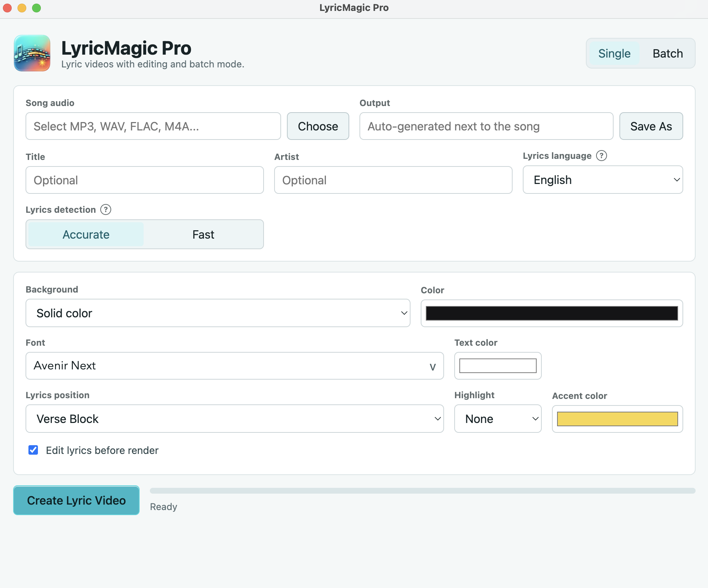708x588 pixels.
Task: Open the Background type dropdown
Action: tap(218, 313)
